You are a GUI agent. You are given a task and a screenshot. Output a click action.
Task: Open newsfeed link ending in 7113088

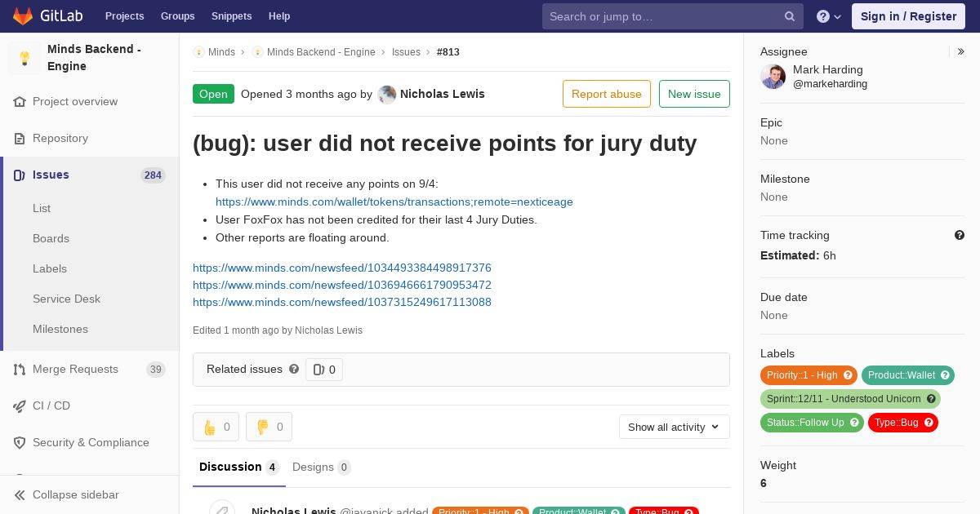click(x=342, y=303)
